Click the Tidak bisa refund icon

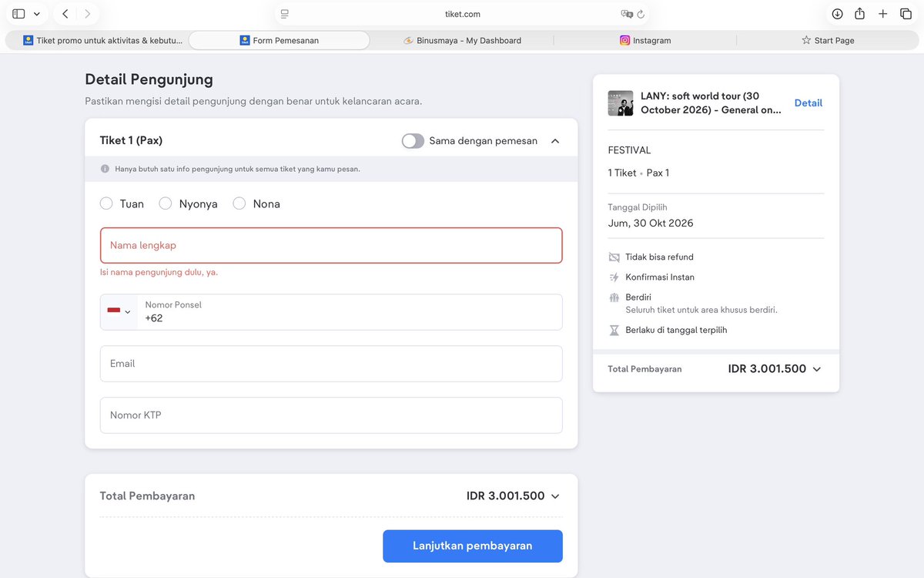[x=614, y=257]
